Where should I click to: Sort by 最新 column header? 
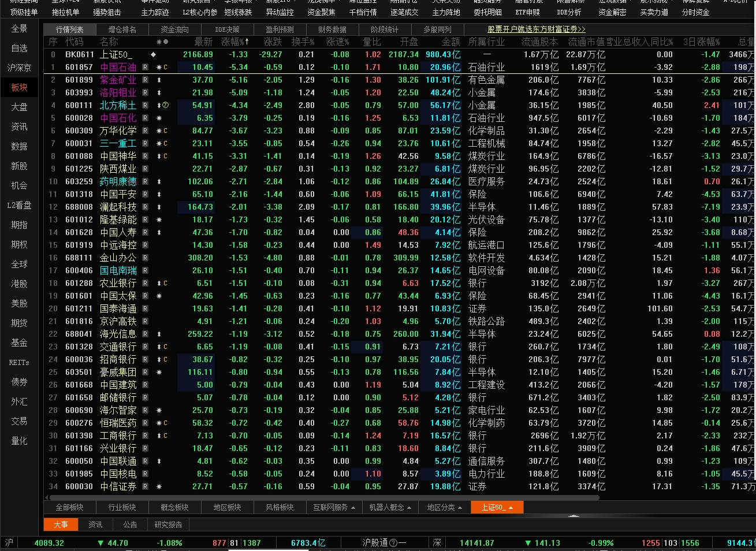click(x=203, y=42)
